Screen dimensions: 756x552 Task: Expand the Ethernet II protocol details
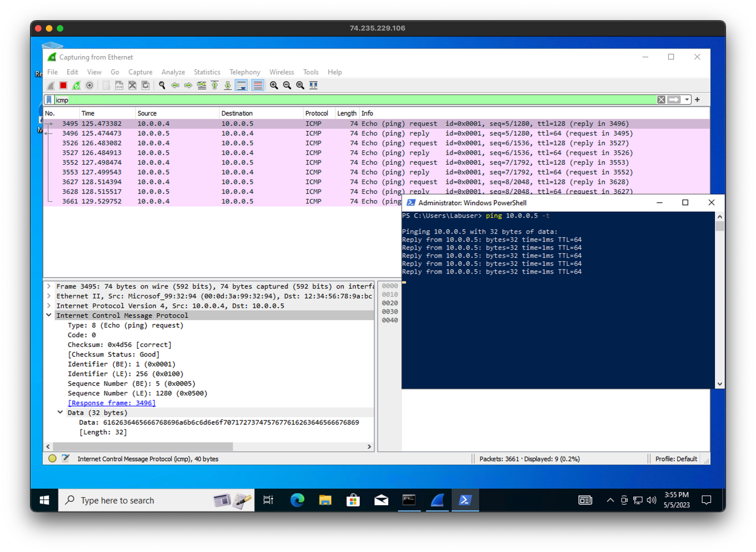(49, 296)
